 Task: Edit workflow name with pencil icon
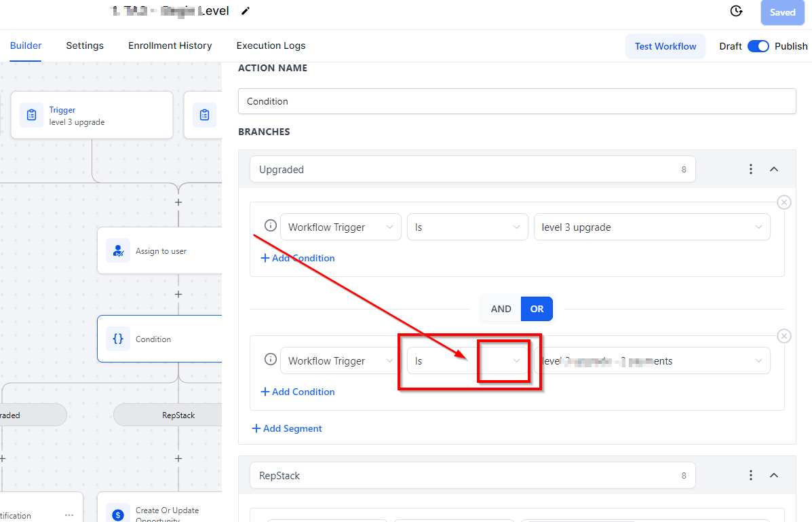tap(246, 11)
